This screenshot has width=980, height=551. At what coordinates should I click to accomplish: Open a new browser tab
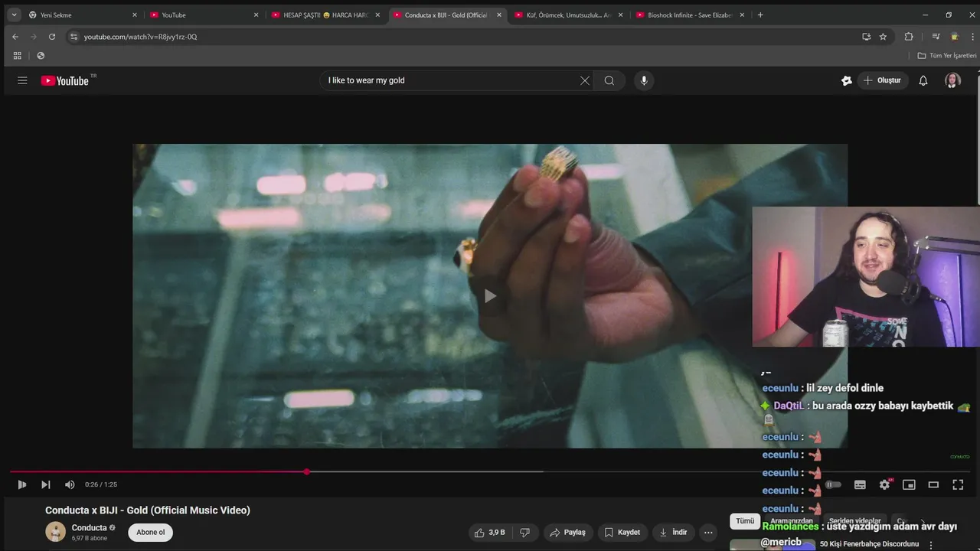(x=760, y=15)
